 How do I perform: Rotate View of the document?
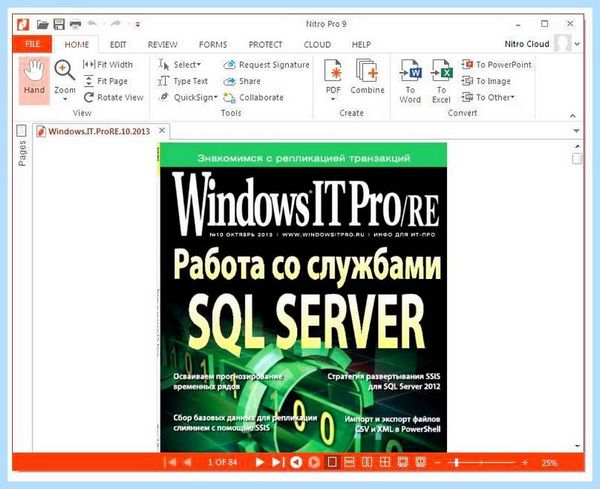[113, 98]
